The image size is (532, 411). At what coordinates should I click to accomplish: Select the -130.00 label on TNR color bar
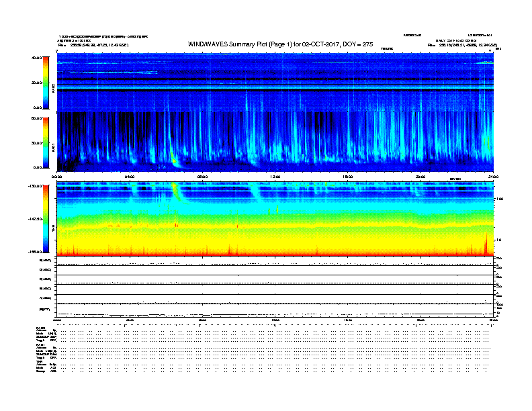(35, 186)
